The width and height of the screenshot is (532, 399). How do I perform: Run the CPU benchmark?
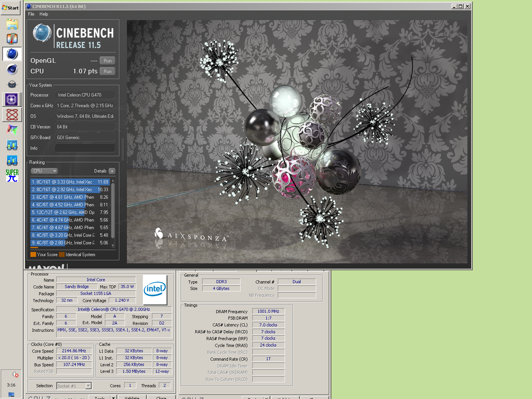pos(108,71)
